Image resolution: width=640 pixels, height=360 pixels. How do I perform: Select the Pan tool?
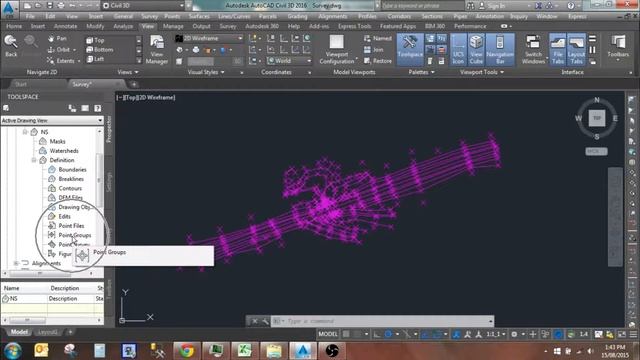[57, 39]
